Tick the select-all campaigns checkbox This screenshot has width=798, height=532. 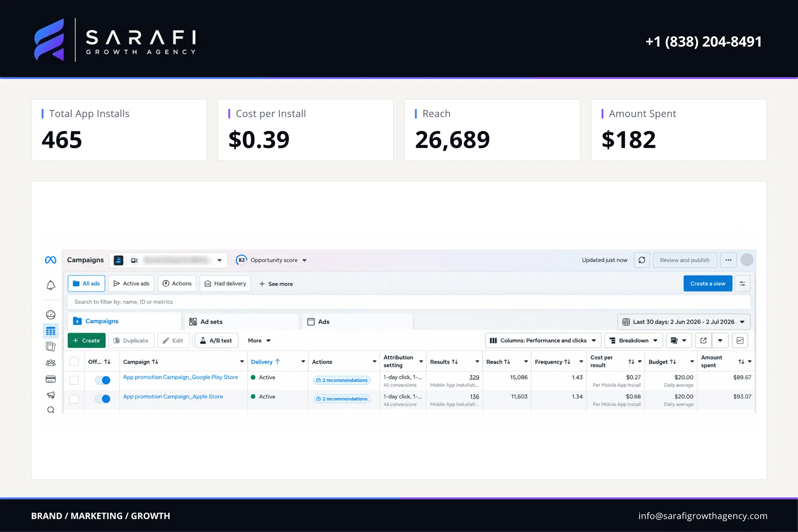[74, 362]
